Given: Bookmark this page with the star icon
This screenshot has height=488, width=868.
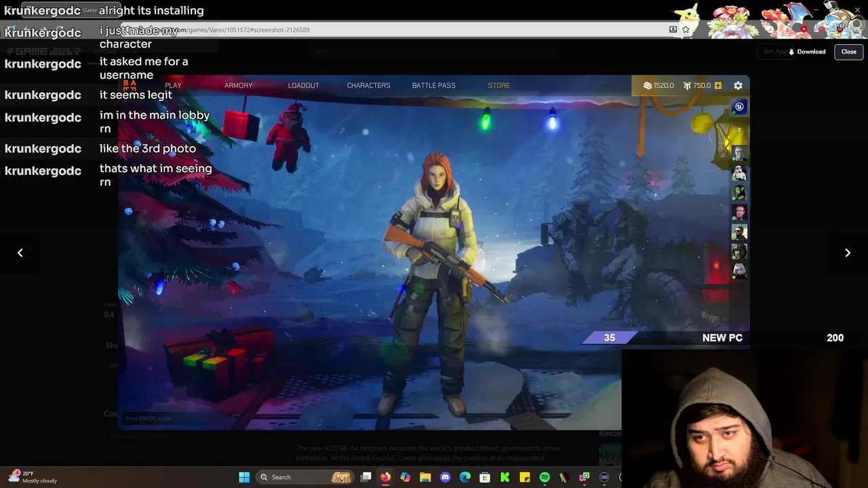Looking at the screenshot, I should tap(686, 30).
